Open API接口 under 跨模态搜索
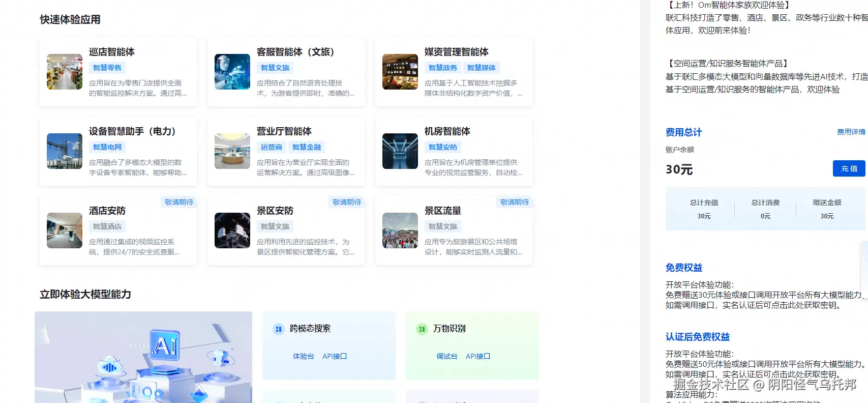 tap(335, 356)
